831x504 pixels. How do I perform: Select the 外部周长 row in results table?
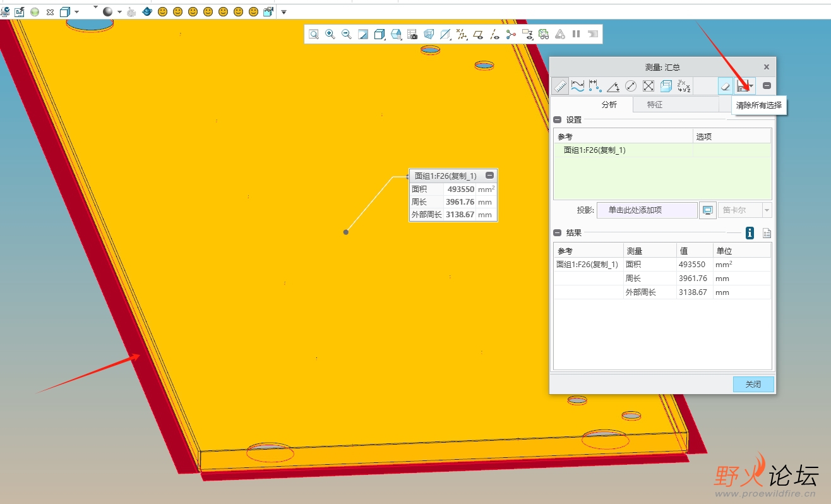(662, 292)
